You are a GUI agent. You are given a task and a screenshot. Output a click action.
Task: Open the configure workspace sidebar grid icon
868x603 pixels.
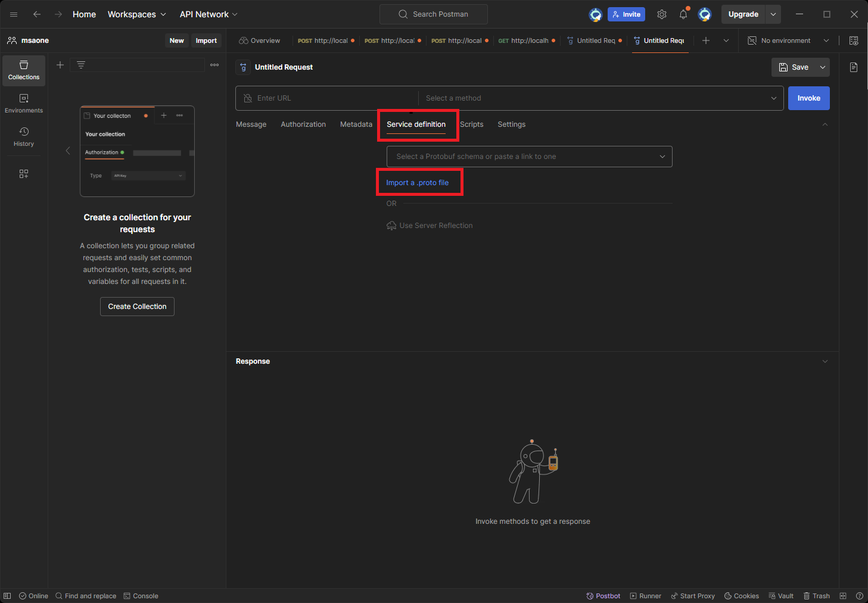pyautogui.click(x=24, y=174)
